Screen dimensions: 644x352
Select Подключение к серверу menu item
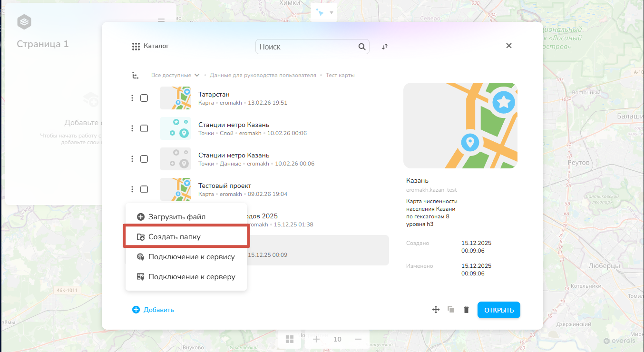[186, 277]
